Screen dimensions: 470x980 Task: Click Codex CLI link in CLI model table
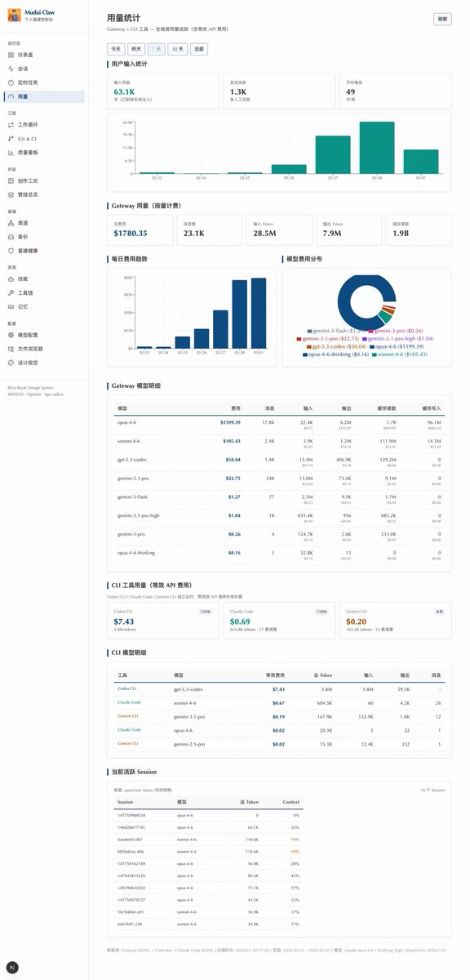[x=126, y=688]
